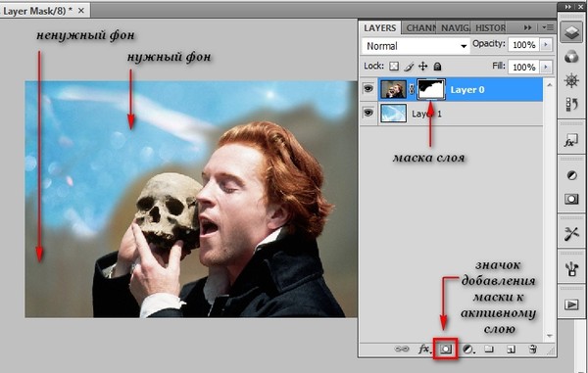Viewport: 588px width, 373px height.
Task: Click the Opacity value field
Action: (524, 45)
